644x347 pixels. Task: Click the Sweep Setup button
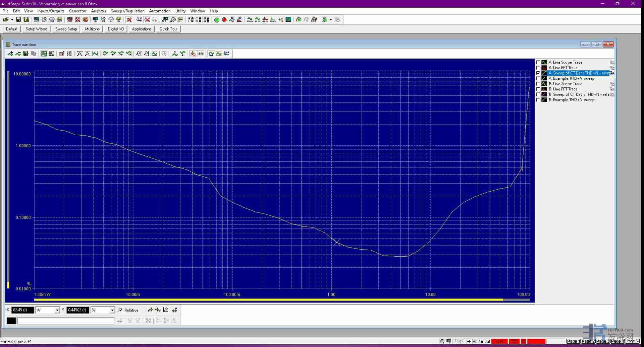(x=66, y=29)
